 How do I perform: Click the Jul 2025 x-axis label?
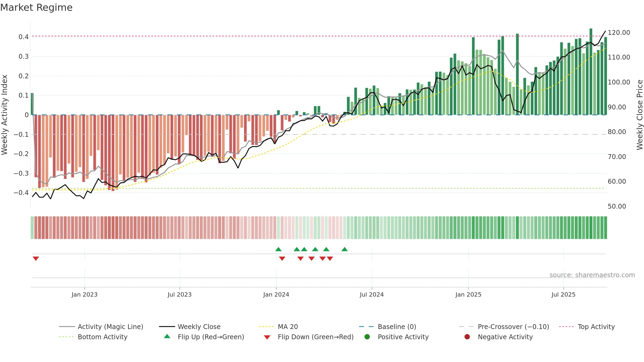pyautogui.click(x=563, y=294)
